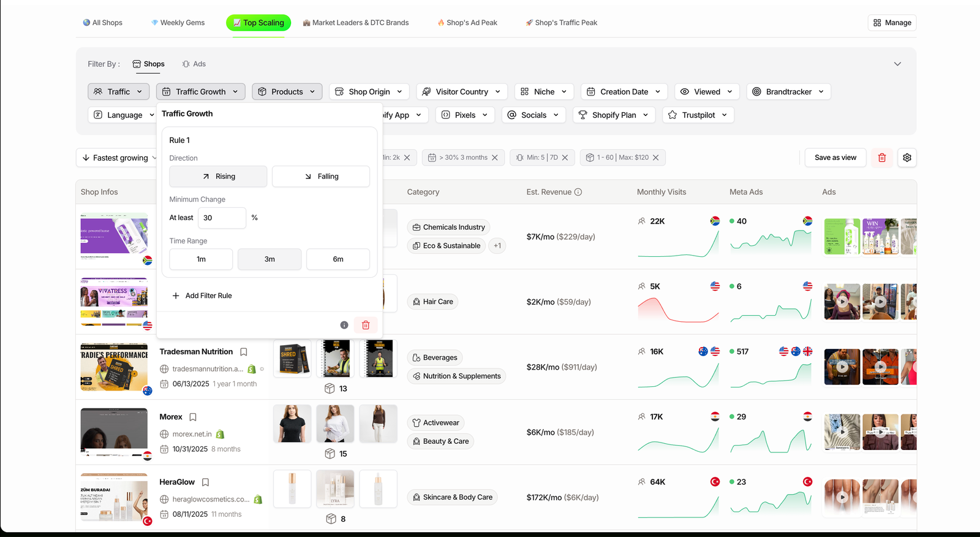Choose the 1m time range

(x=201, y=259)
